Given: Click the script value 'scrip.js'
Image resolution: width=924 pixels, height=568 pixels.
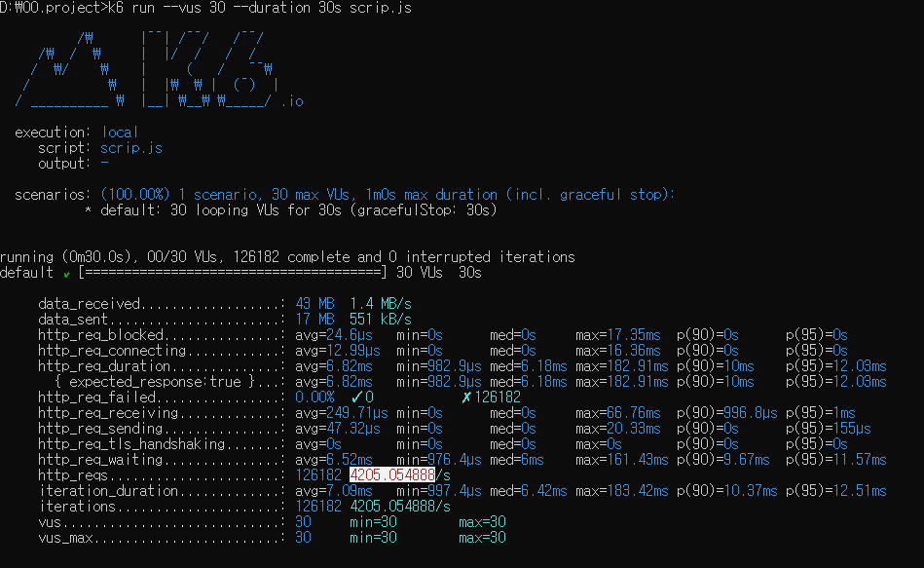Looking at the screenshot, I should click(x=130, y=148).
